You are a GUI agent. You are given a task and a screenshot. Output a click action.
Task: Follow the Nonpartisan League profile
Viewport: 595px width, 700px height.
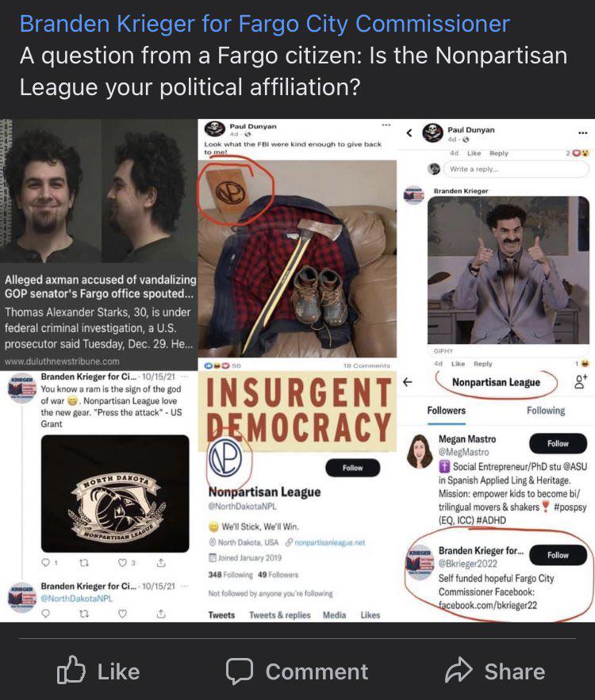(352, 468)
